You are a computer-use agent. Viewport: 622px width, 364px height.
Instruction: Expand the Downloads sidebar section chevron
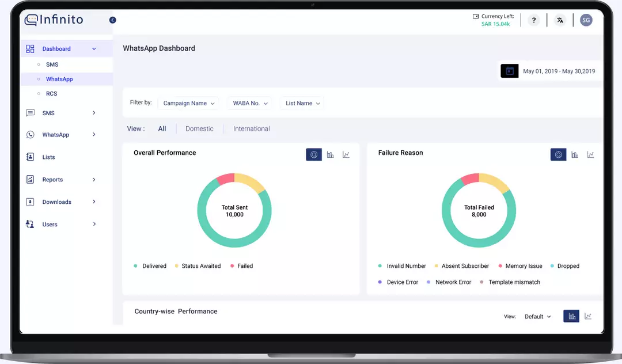[x=94, y=202]
